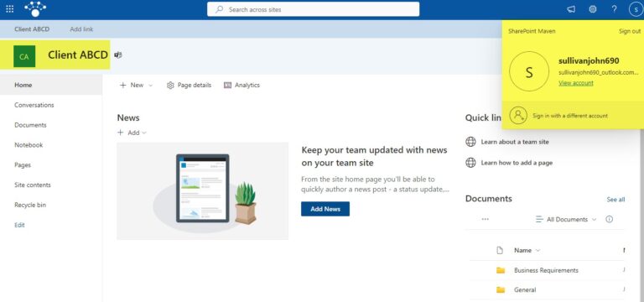Click Add link in the hub navigation
Image resolution: width=644 pixels, height=302 pixels.
[81, 29]
